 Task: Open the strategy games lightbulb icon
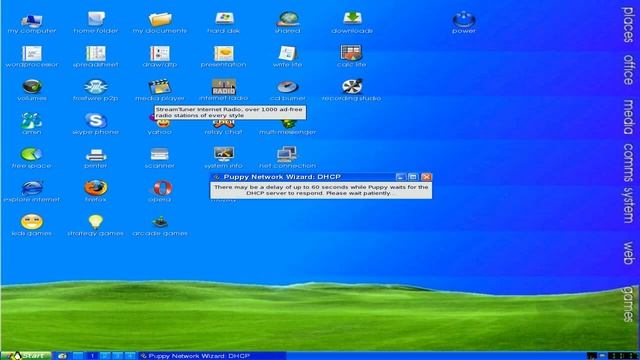[x=96, y=222]
